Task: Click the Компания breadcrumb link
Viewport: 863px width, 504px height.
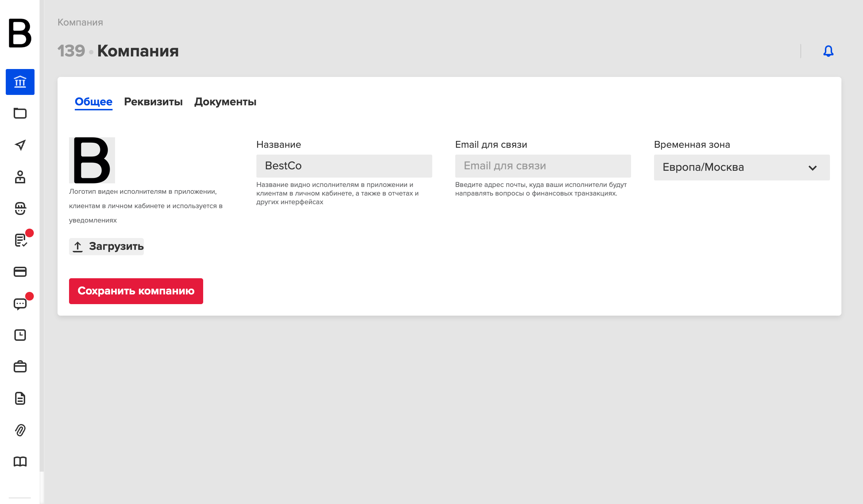Action: (80, 22)
